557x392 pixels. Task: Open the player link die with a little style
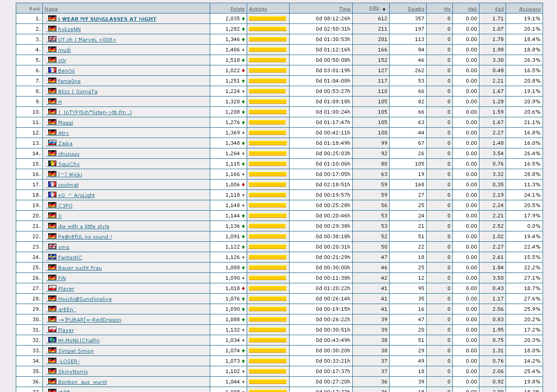click(83, 226)
